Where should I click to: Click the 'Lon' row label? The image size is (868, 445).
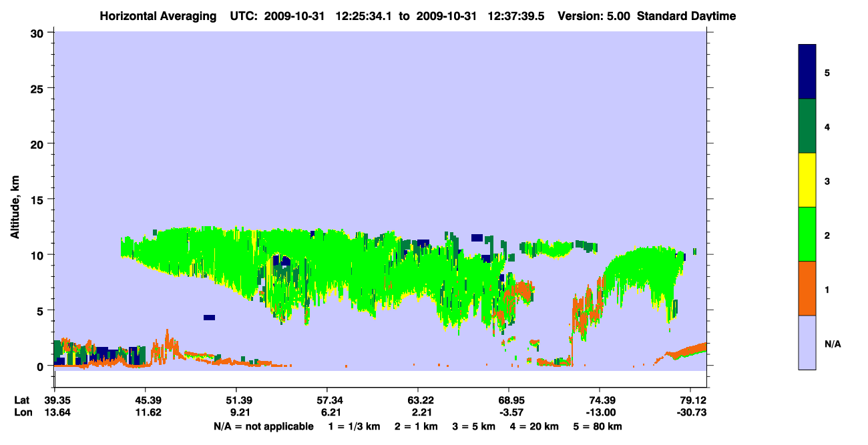[23, 413]
